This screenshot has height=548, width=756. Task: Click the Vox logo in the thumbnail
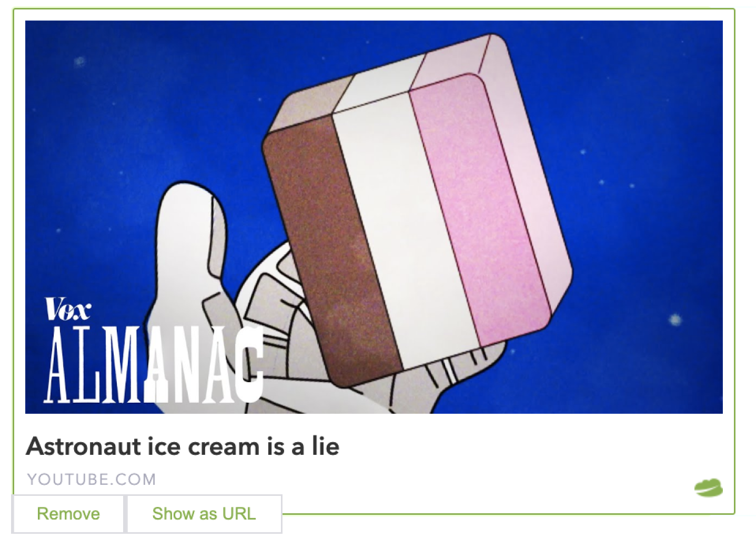pyautogui.click(x=68, y=310)
